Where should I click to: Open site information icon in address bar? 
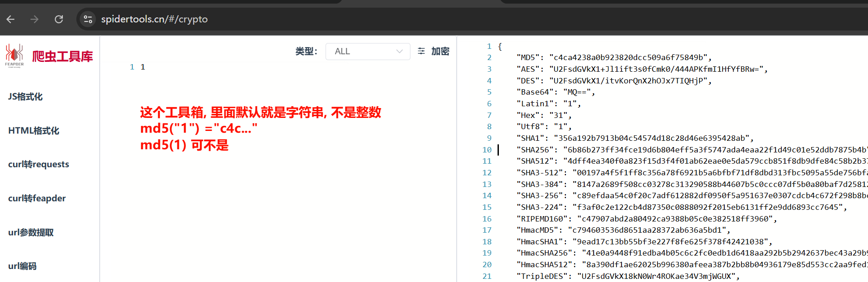click(x=88, y=19)
